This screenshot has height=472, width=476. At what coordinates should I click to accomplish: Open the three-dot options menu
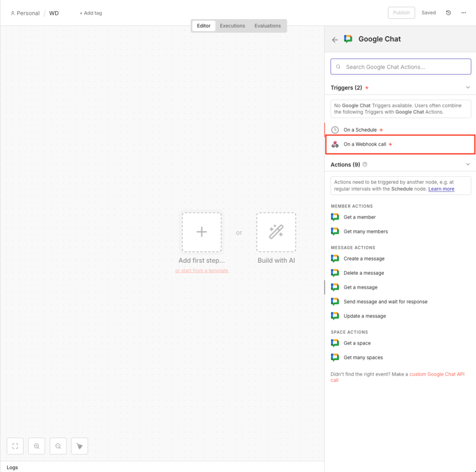click(x=463, y=13)
